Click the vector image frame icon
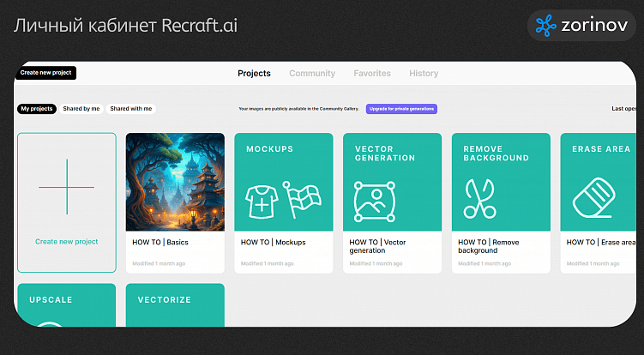Viewport: 644px width, 355px height. tap(375, 202)
